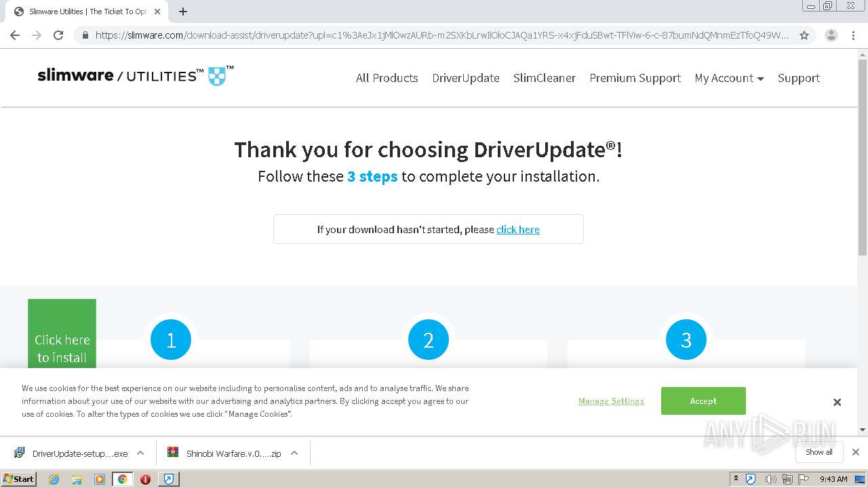
Task: Accept the cookie consent
Action: 703,401
